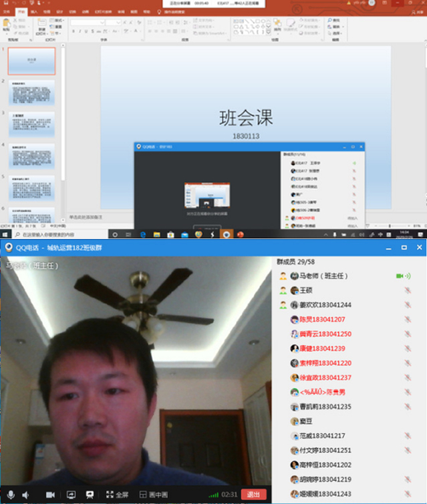The width and height of the screenshot is (427, 504).
Task: Click the muted mic icon beside 王硕
Action: (407, 290)
